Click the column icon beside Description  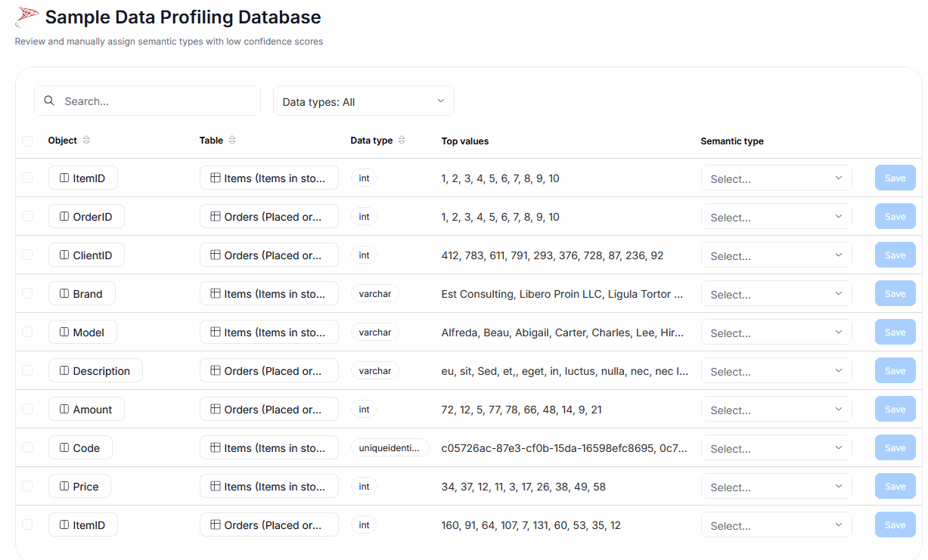64,371
